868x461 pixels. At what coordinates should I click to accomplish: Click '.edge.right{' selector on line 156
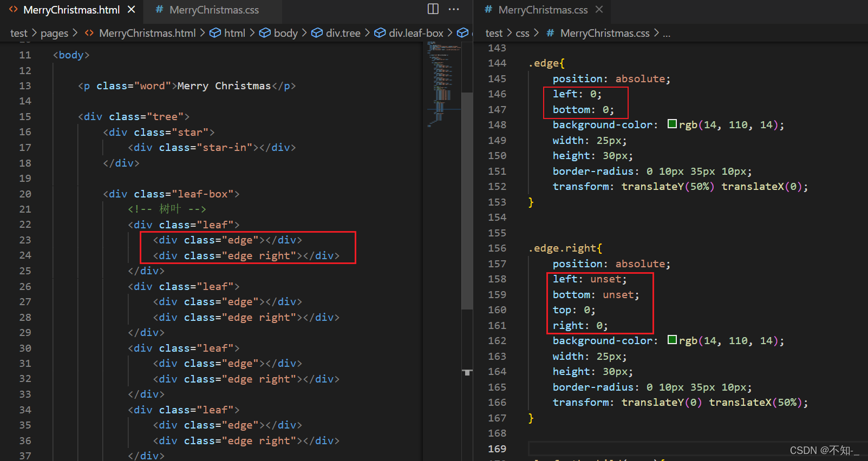pyautogui.click(x=565, y=248)
